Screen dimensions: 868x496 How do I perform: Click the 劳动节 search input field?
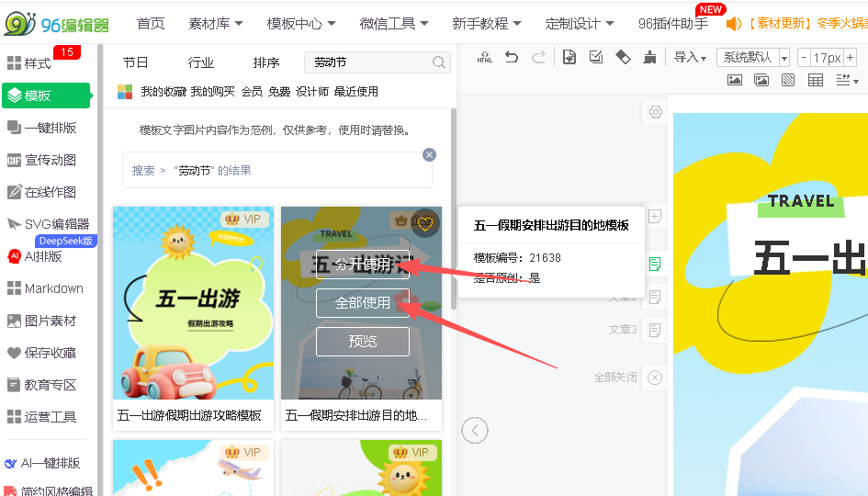[367, 63]
